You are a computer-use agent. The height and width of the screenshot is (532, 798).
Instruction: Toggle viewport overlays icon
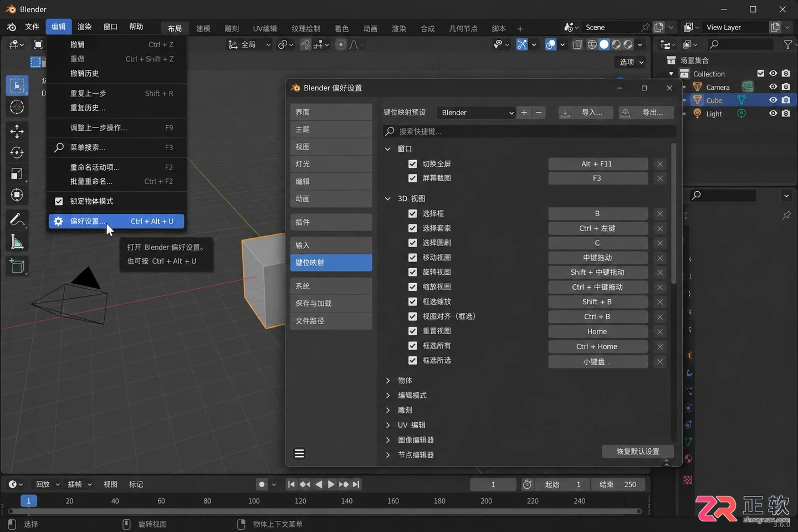point(550,44)
